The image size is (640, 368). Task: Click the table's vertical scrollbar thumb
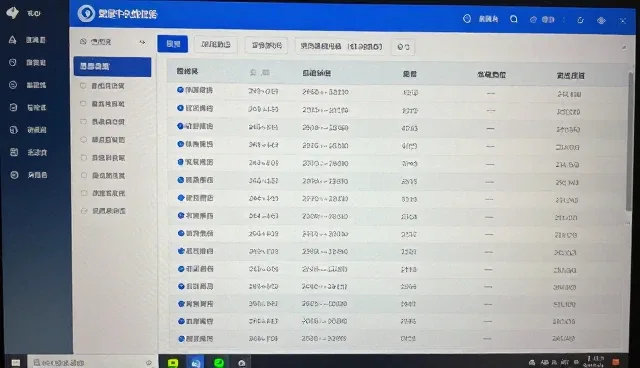pos(630,142)
